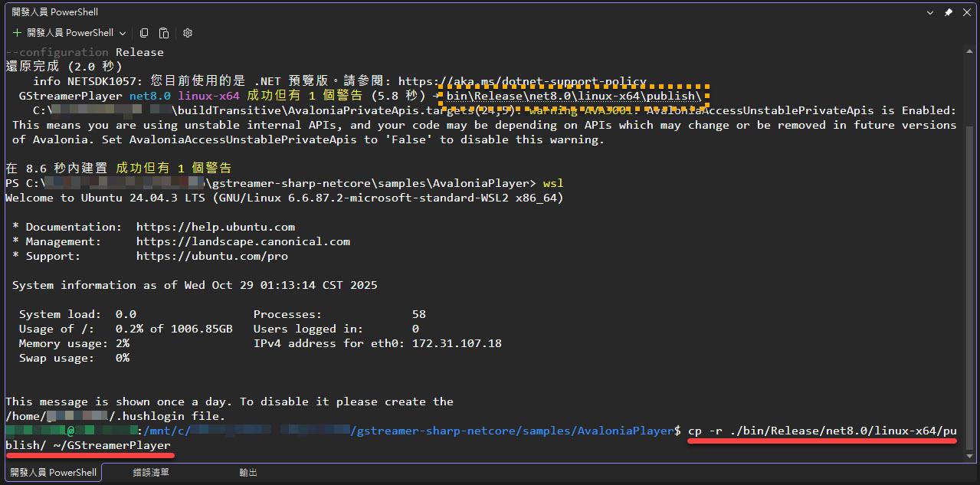Click the green plus new terminal icon
This screenshot has width=980, height=485.
pyautogui.click(x=18, y=33)
